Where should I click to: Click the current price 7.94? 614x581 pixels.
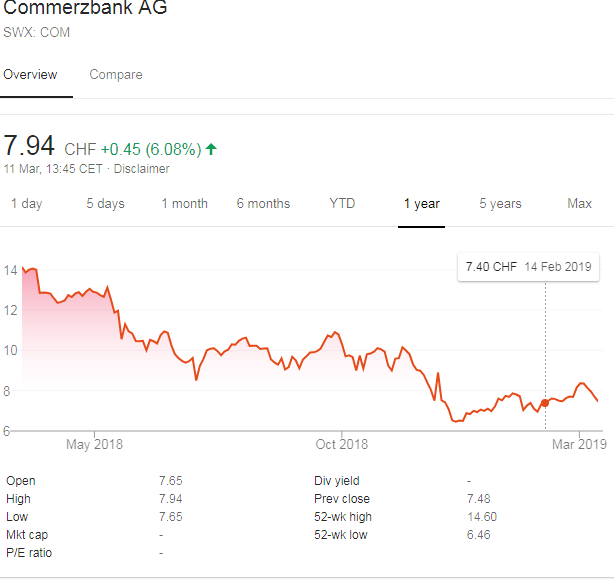click(29, 146)
